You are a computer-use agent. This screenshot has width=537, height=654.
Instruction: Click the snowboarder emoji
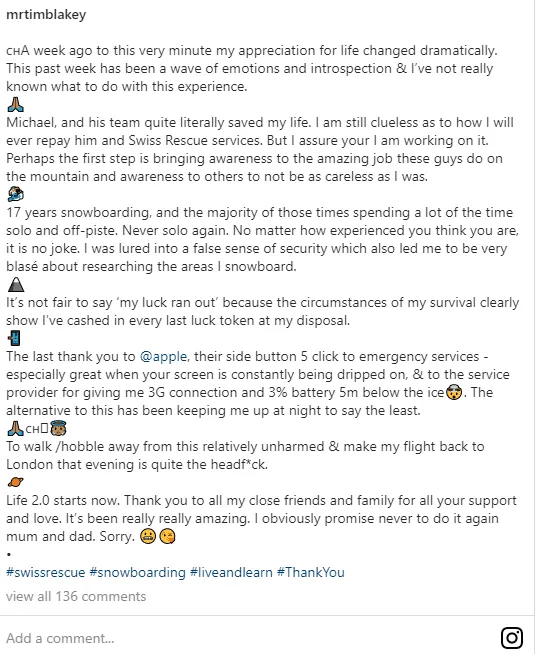pyautogui.click(x=15, y=194)
